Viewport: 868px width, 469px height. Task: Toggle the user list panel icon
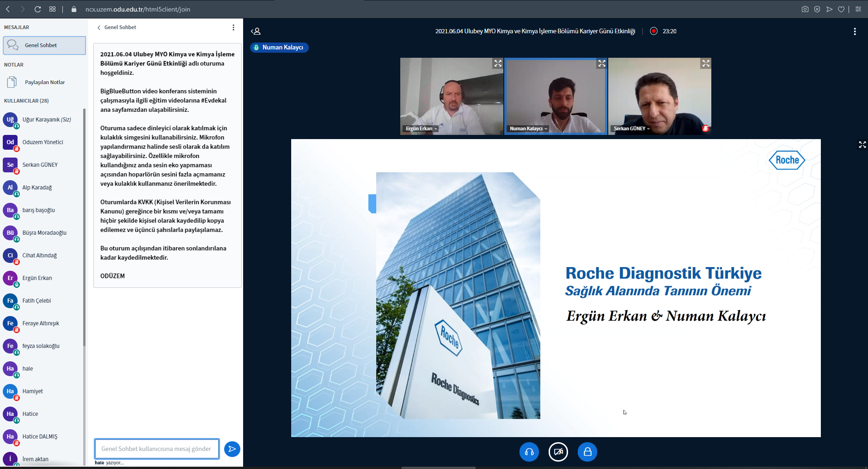256,31
